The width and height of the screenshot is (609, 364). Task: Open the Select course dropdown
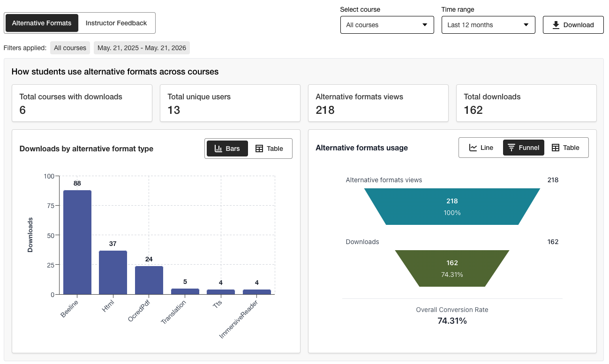(387, 25)
